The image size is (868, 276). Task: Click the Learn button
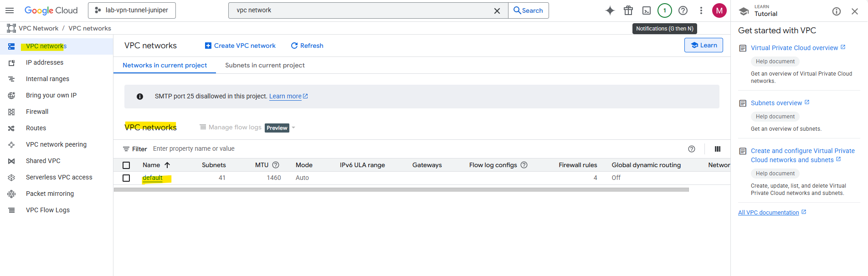(704, 45)
